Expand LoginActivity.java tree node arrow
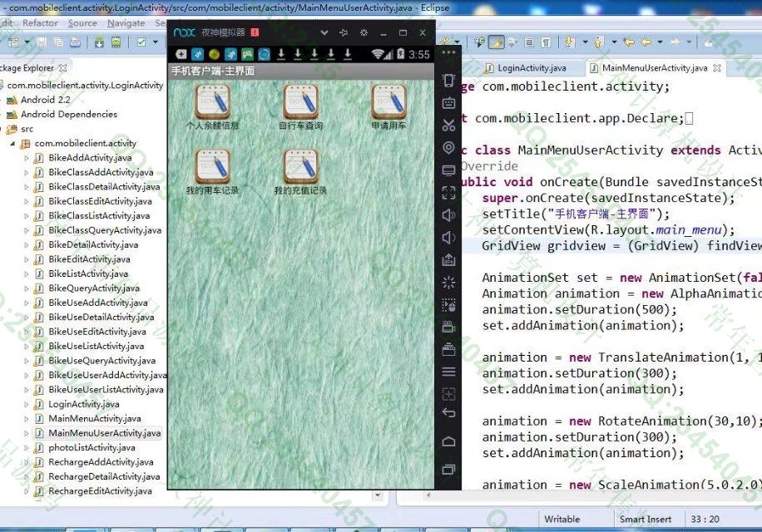Screen dimensions: 762x532 (x=27, y=404)
